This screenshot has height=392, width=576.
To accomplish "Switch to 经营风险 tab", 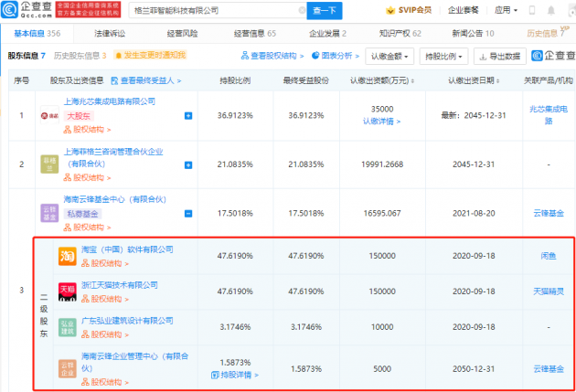I will tap(182, 34).
